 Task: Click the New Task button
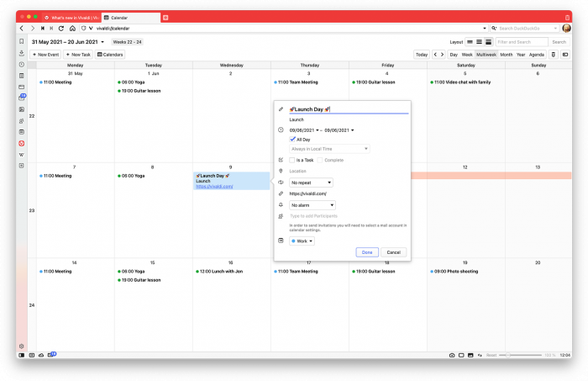click(x=78, y=55)
